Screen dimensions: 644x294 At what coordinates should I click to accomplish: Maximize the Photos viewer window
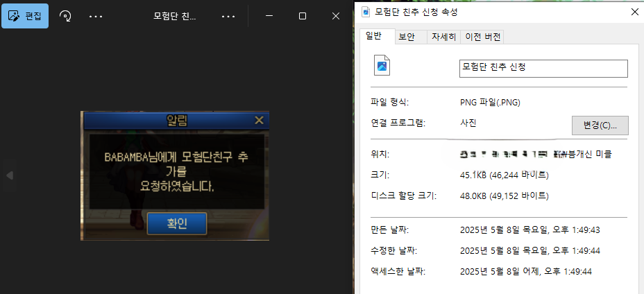[302, 15]
